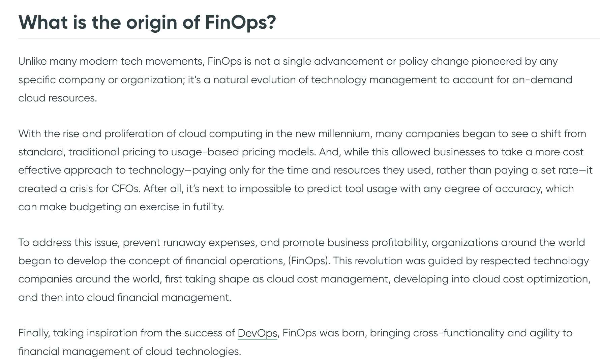The image size is (600, 364).
Task: Click the "What is the origin of FinOps?" heading
Action: 147,22
